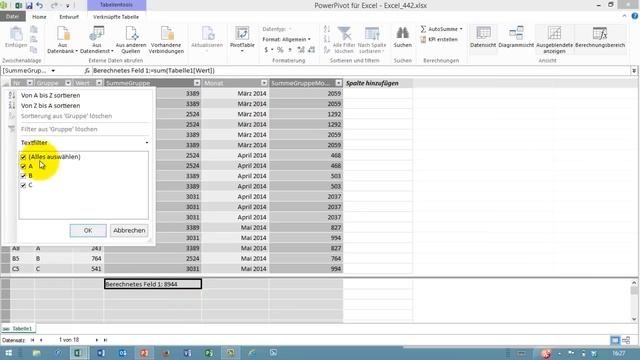Apply percent format in Formatierung group

tap(280, 50)
